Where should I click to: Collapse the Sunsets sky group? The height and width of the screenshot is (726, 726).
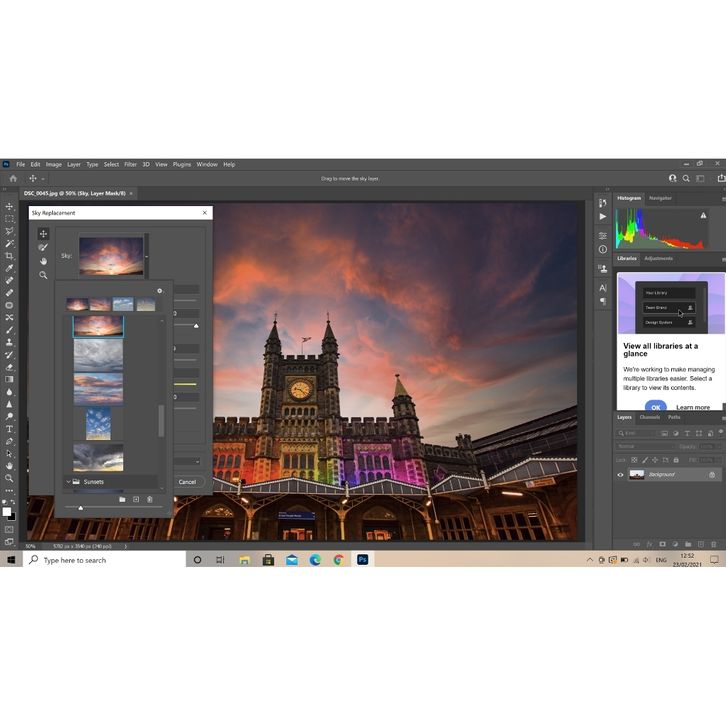point(68,482)
